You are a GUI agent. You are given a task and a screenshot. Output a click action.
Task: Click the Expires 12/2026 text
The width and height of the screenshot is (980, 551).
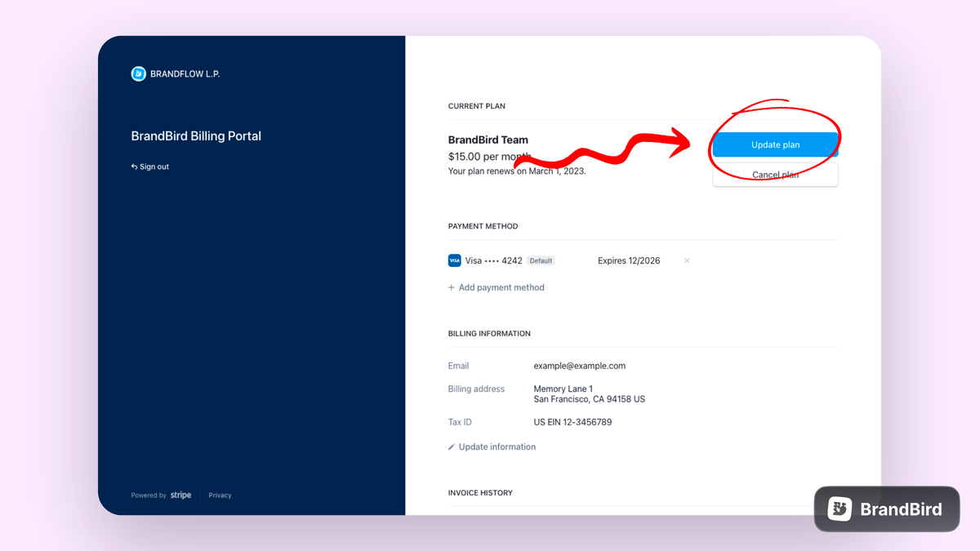629,260
